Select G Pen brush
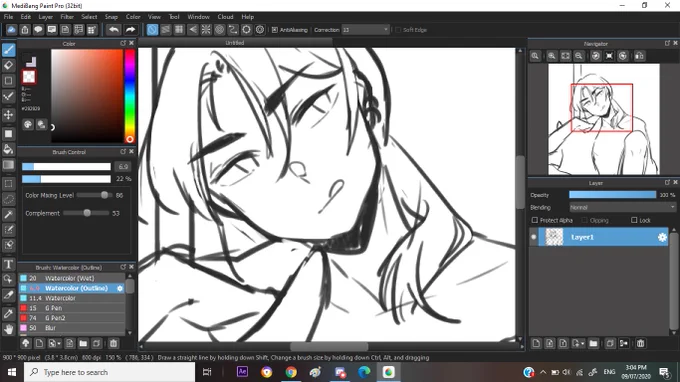The width and height of the screenshot is (680, 382). pyautogui.click(x=72, y=308)
